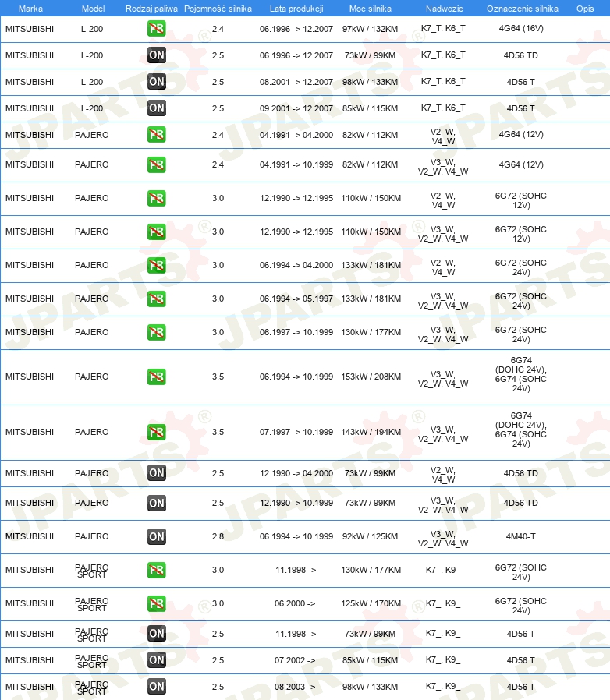
Task: Click the ON diesel icon in the Pajero Sport 11.1998 73kW row
Action: tap(157, 634)
